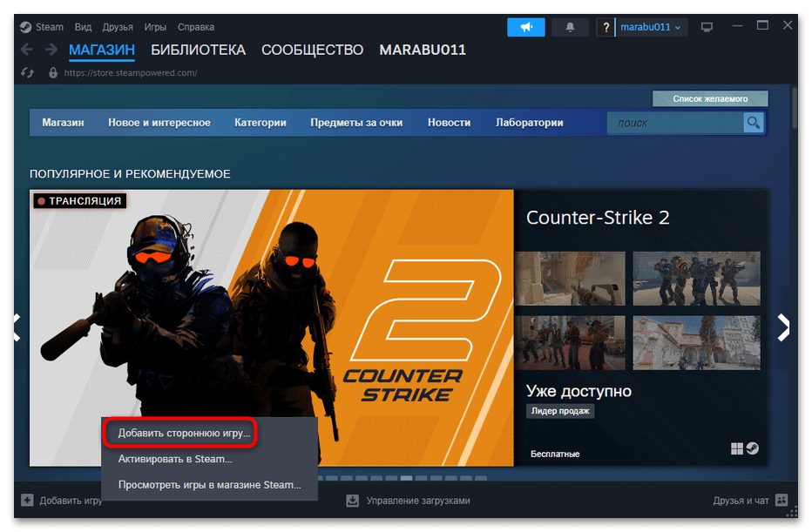Viewport: 812px width, 532px height.
Task: Check notifications with the bell icon
Action: point(569,27)
